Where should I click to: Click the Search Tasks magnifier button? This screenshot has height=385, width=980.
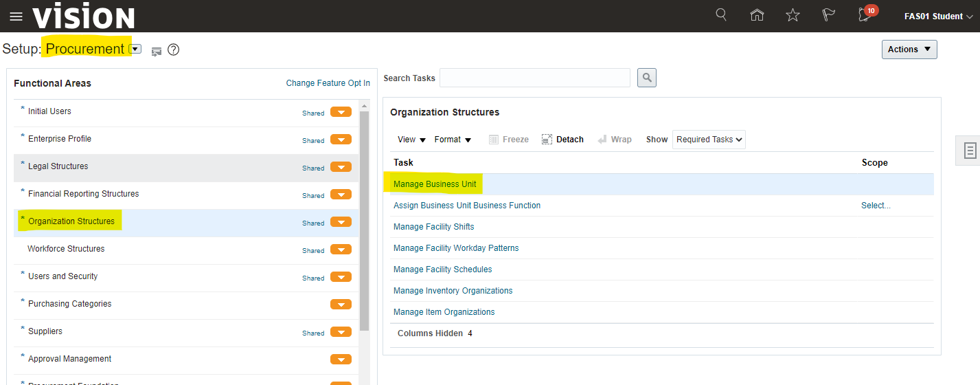646,78
